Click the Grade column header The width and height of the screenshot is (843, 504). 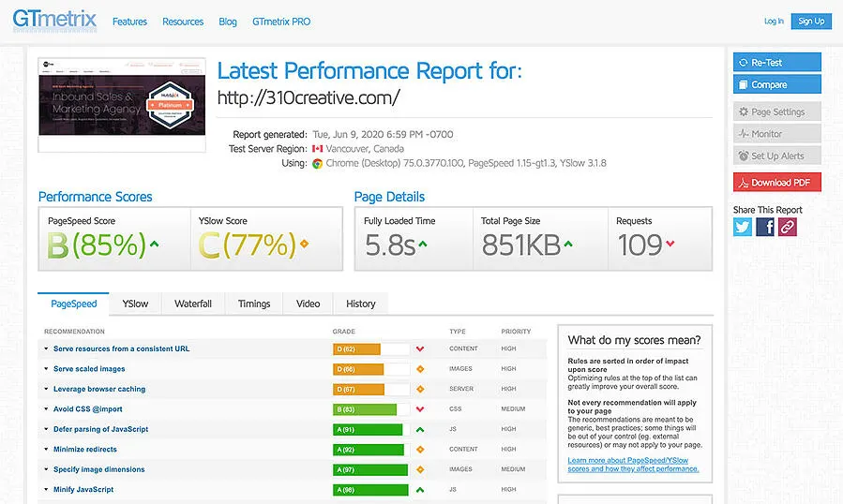click(343, 332)
